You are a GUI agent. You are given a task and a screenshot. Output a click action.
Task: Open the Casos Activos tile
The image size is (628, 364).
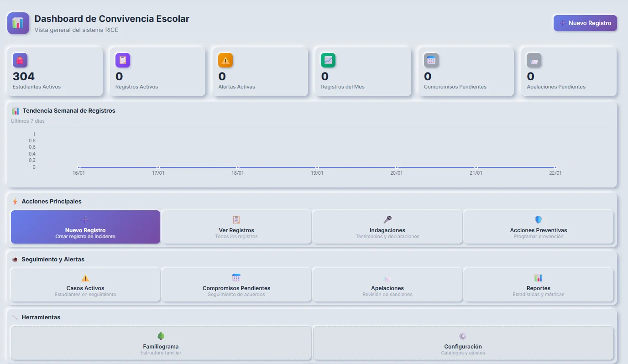tap(85, 285)
